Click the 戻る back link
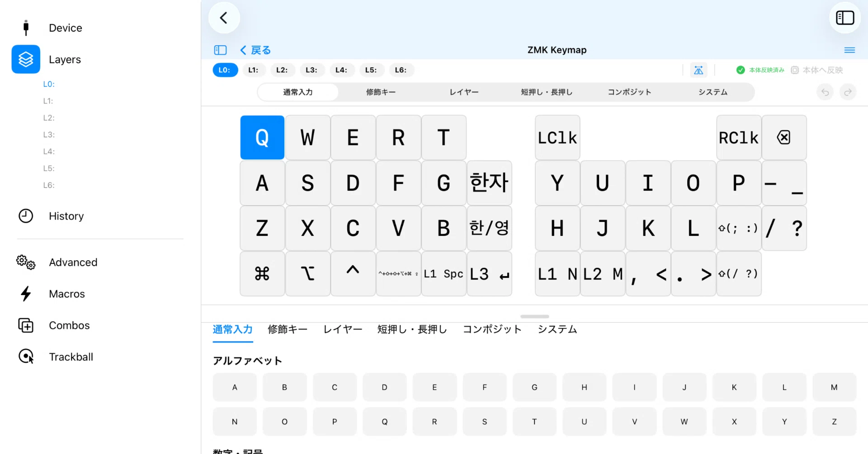This screenshot has width=868, height=454. click(x=255, y=50)
